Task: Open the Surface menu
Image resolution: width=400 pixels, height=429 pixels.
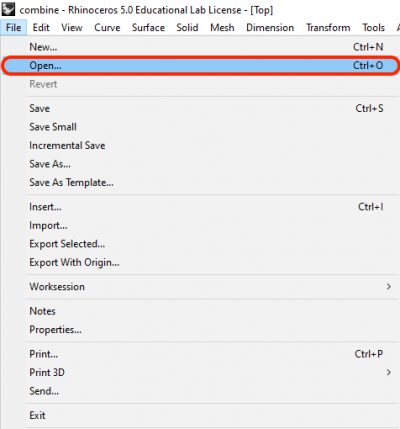Action: pos(148,27)
